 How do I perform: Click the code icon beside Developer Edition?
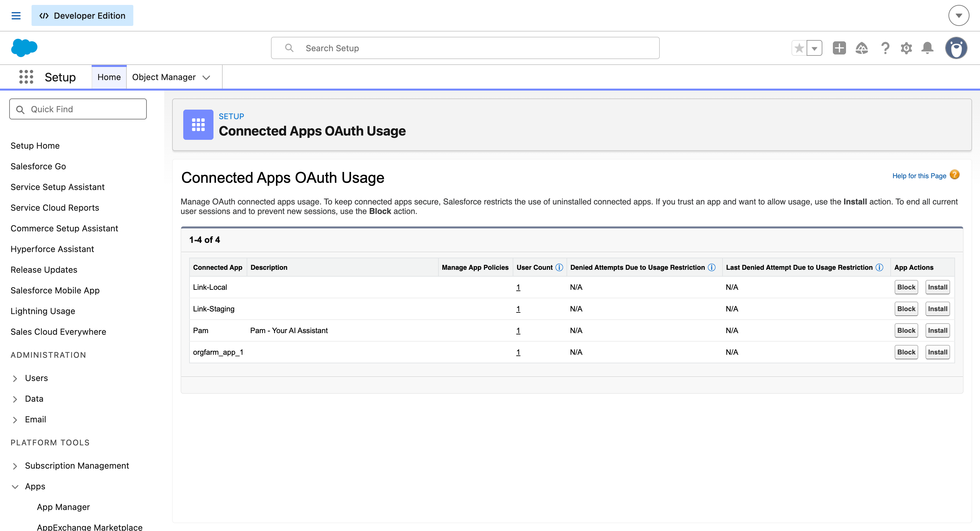click(44, 15)
